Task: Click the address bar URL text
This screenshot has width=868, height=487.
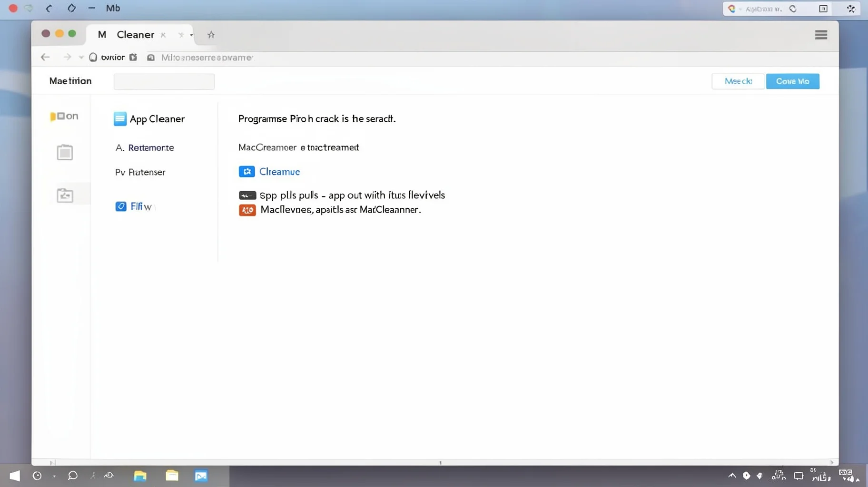Action: 207,58
